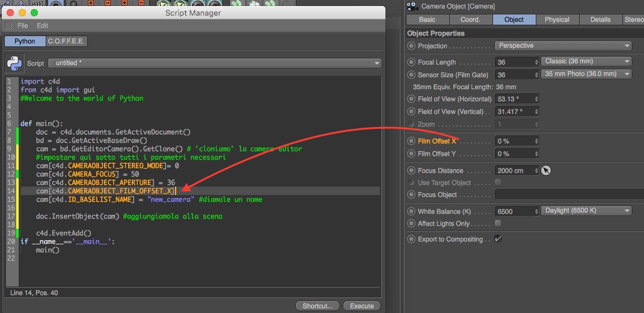Toggle keyframe circle next to Focus Distance
This screenshot has height=313, width=644.
pos(411,170)
